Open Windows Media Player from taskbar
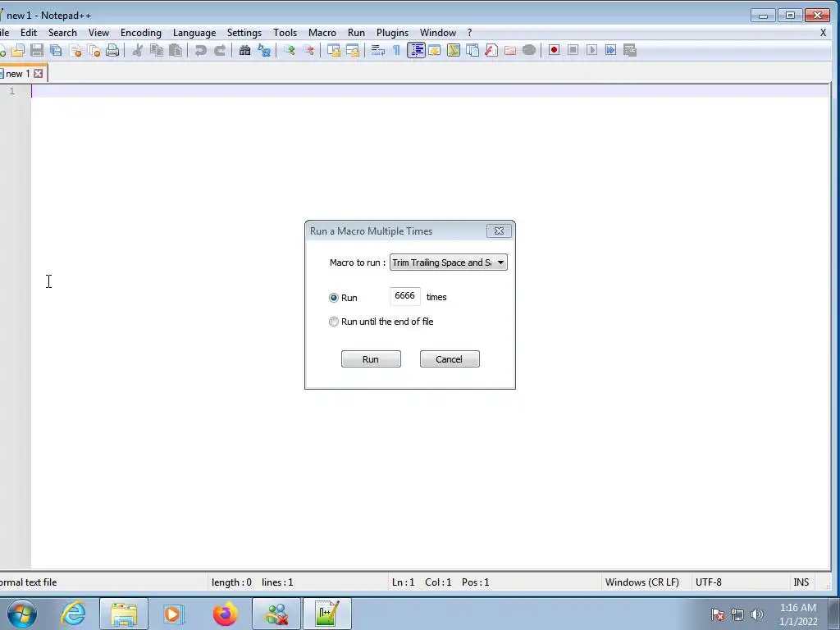 click(x=173, y=614)
